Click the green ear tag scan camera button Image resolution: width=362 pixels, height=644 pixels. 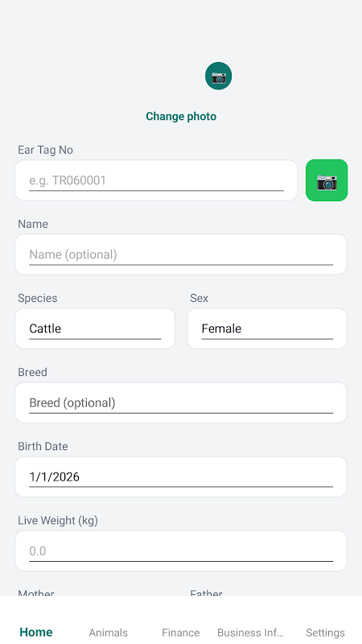click(x=327, y=180)
